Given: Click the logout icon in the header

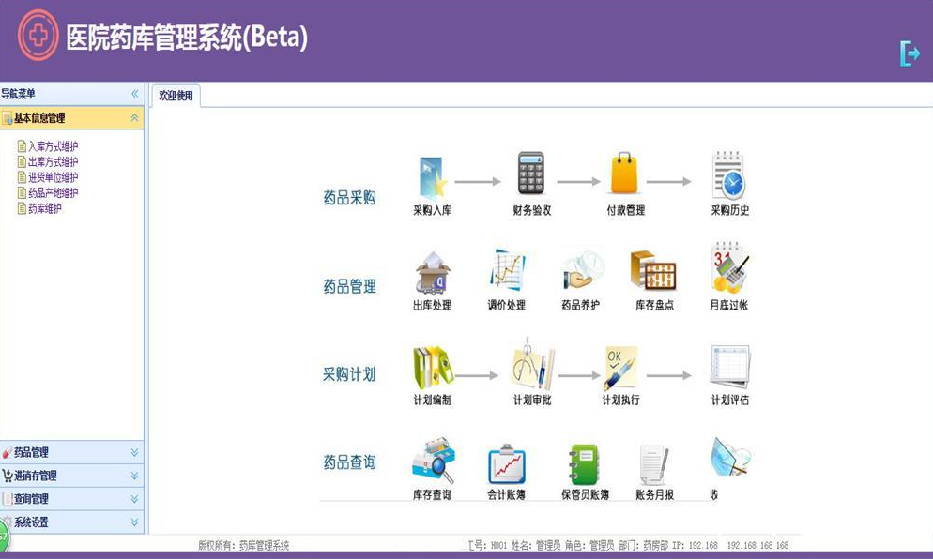Looking at the screenshot, I should coord(910,53).
